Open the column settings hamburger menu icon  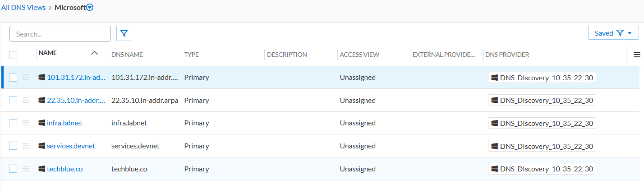[637, 55]
